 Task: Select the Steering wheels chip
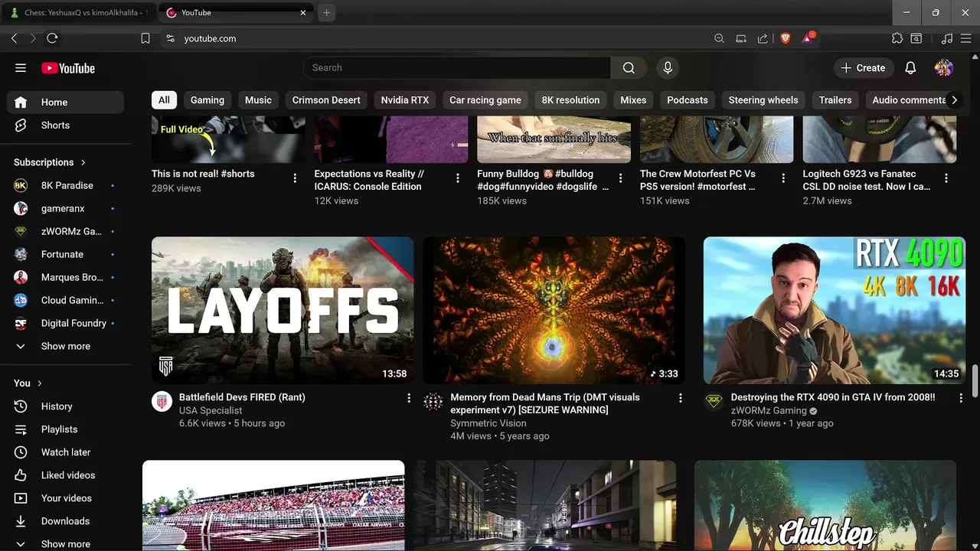pyautogui.click(x=763, y=100)
